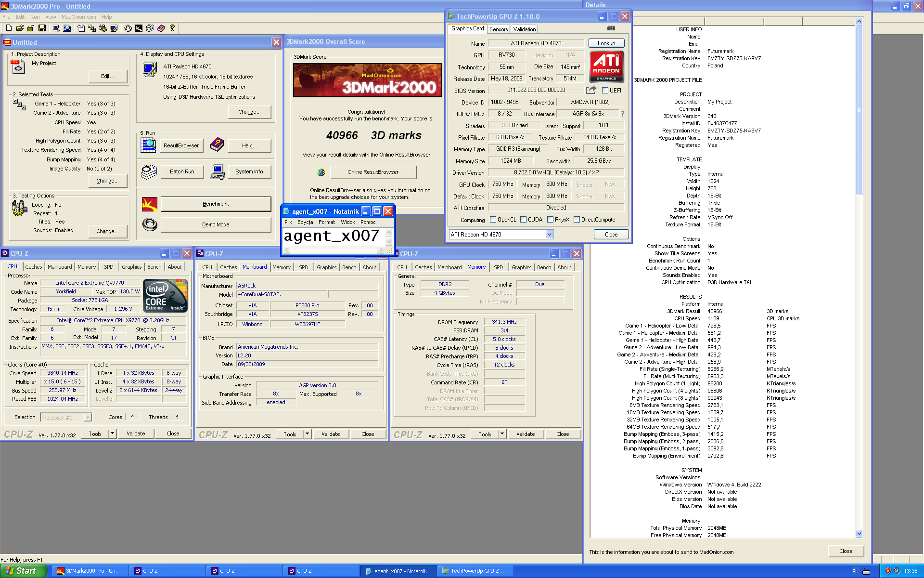Click Testing Options icon in top toolbar
924x578 pixels.
coord(103,28)
